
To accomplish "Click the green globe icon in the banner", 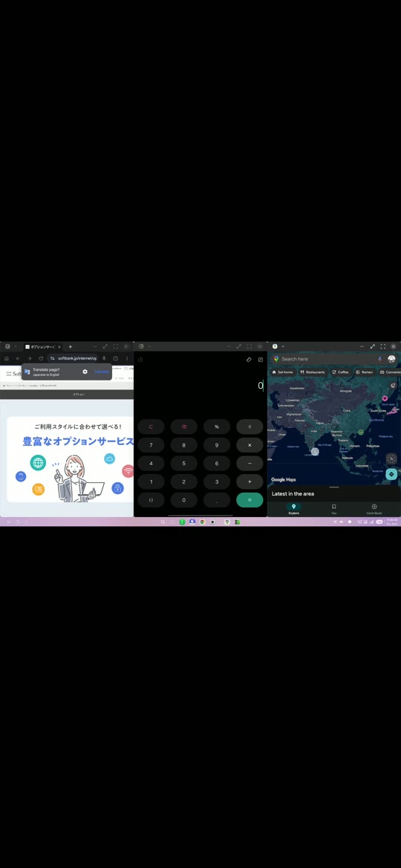I will (38, 462).
